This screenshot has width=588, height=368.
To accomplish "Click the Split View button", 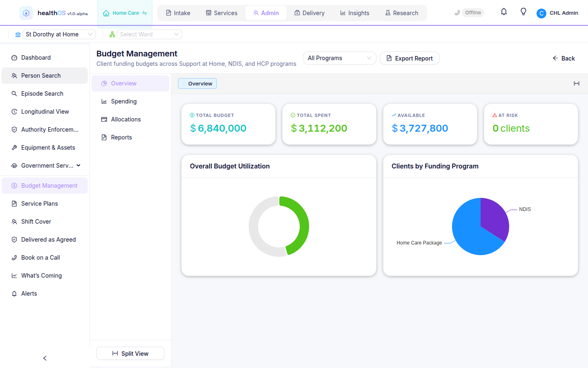I will (x=130, y=353).
